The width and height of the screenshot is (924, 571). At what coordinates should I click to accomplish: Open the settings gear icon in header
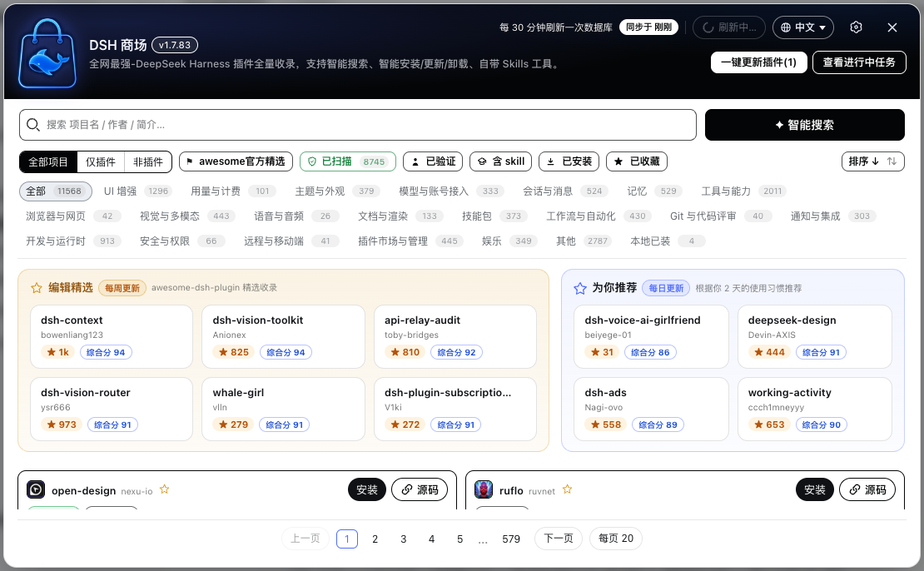click(857, 27)
